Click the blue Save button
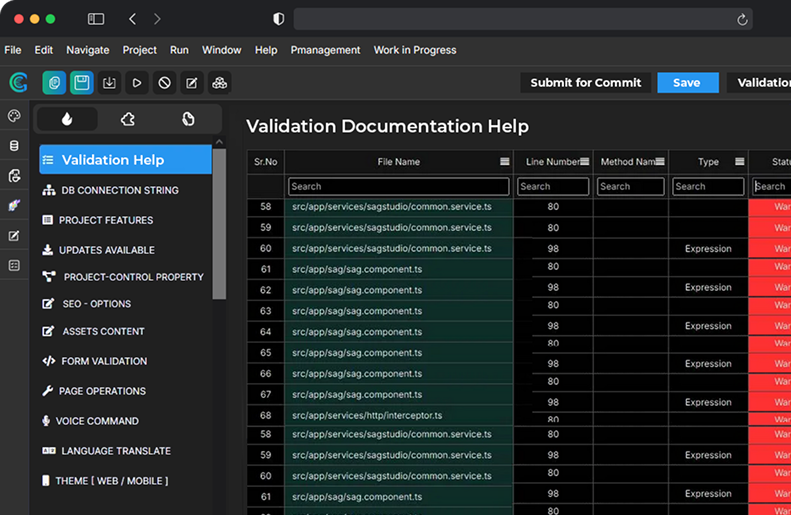791x515 pixels. [687, 83]
